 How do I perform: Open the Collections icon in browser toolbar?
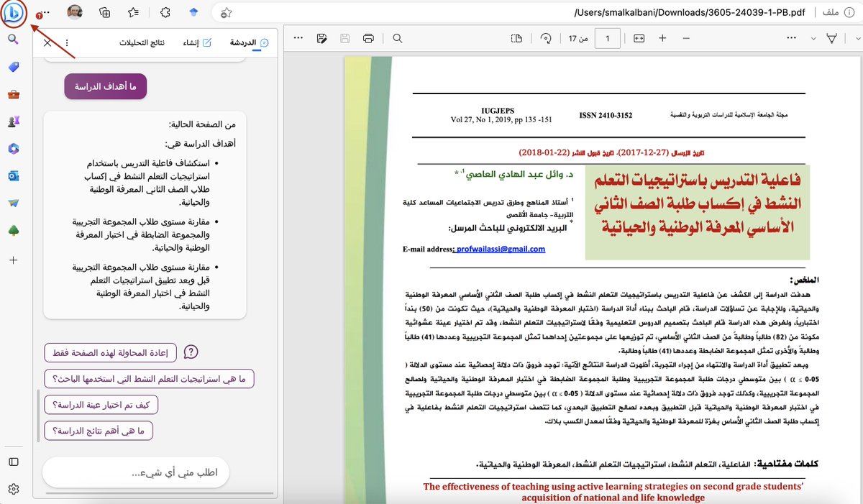pos(104,12)
